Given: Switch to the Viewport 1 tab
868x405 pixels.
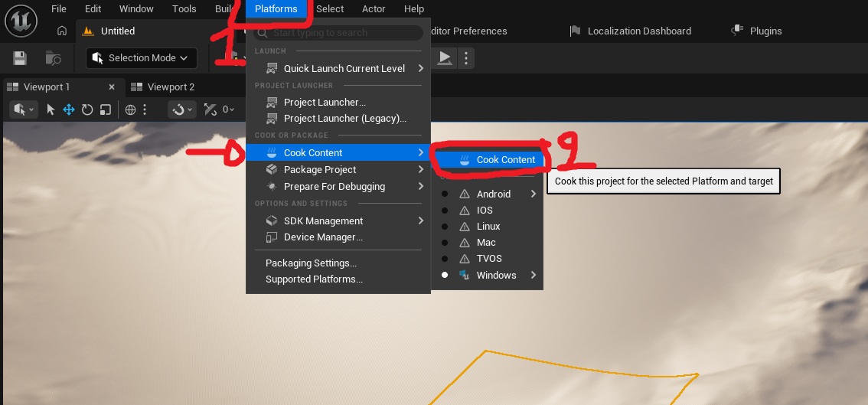Looking at the screenshot, I should point(47,87).
